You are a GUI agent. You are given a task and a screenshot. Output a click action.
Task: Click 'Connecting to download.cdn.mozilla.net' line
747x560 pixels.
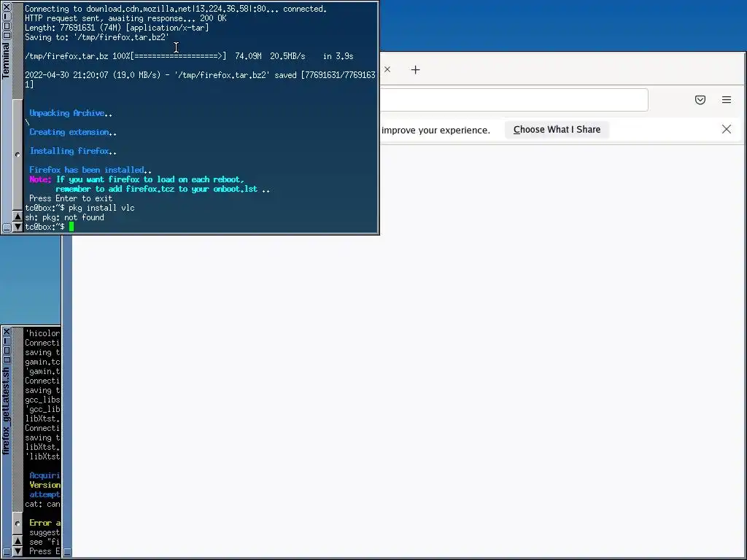tap(176, 9)
